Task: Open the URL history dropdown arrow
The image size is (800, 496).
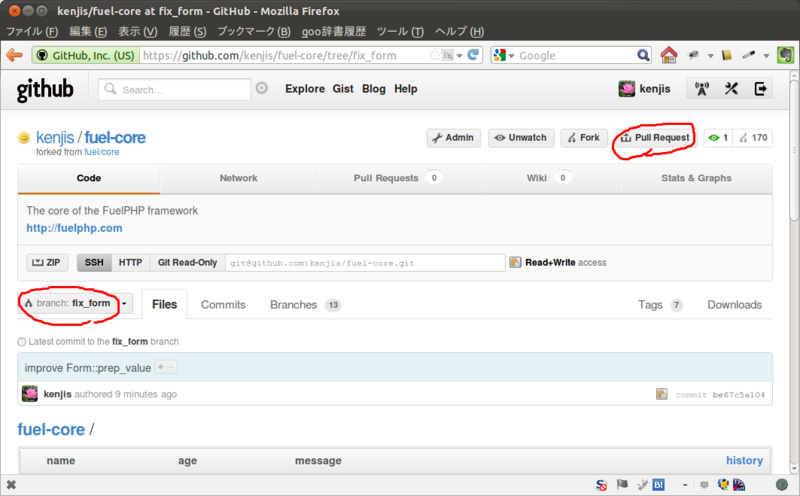Action: (460, 56)
